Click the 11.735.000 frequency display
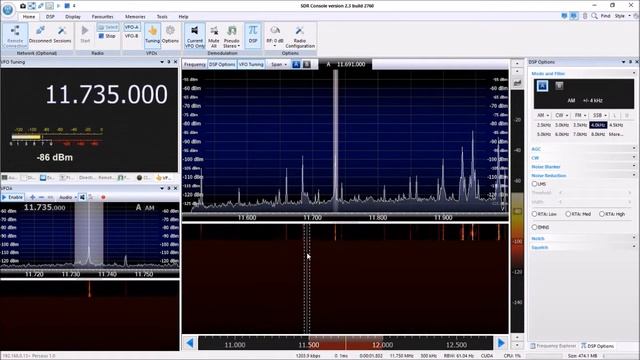640x360 pixels. pyautogui.click(x=106, y=94)
